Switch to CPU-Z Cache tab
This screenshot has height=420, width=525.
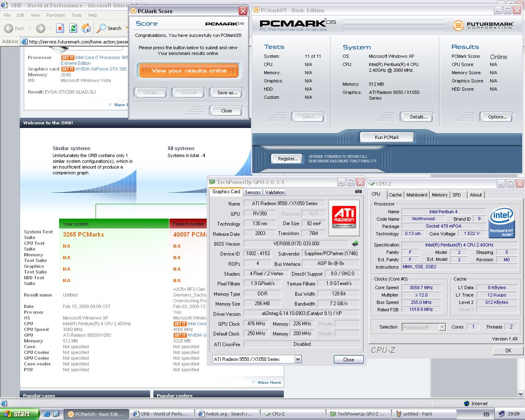[395, 195]
